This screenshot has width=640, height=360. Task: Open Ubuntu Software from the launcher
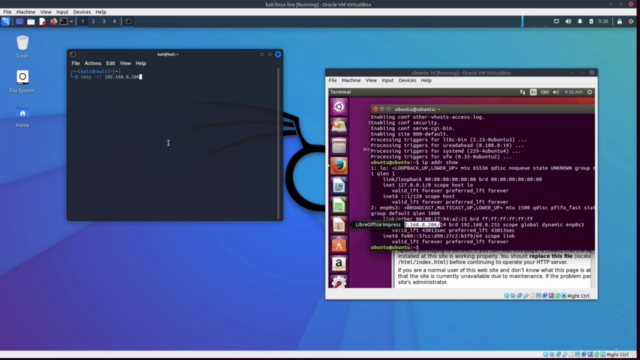(x=339, y=244)
